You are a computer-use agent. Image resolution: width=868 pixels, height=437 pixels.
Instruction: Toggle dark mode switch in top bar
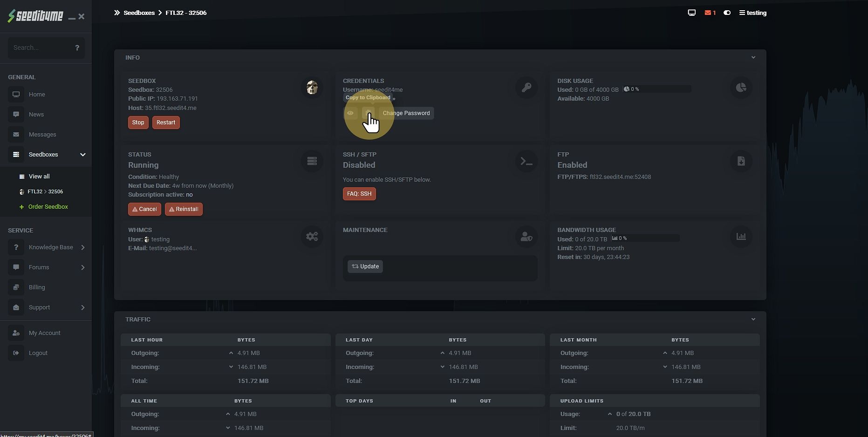click(x=727, y=13)
